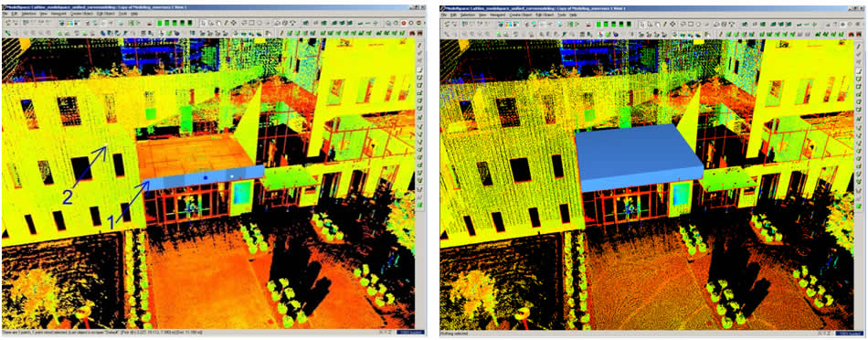Screen dimensions: 868x340
Task: Open Edit Object menu in right window
Action: coord(545,15)
